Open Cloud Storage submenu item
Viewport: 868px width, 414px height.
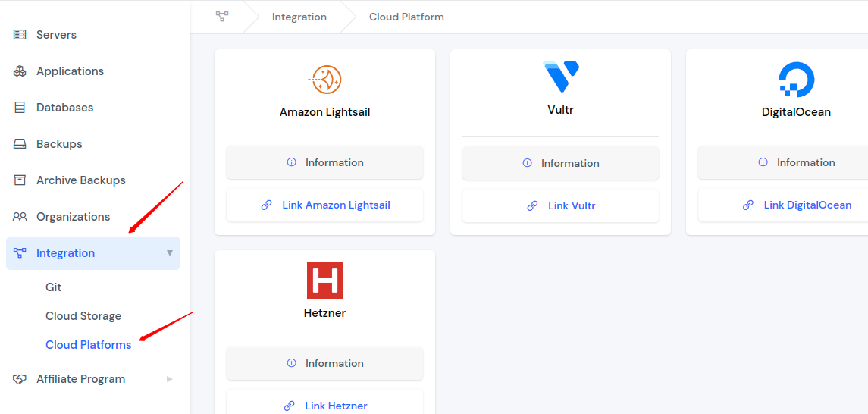pos(83,317)
